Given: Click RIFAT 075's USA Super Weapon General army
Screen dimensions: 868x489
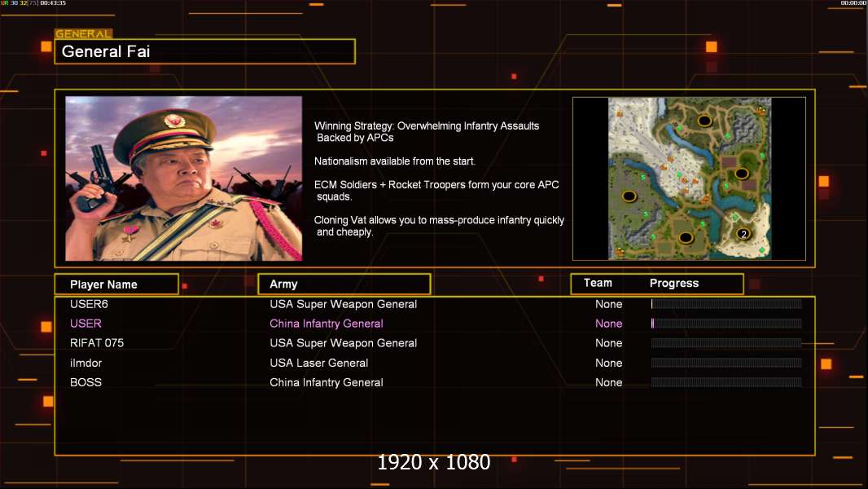Looking at the screenshot, I should (x=344, y=343).
